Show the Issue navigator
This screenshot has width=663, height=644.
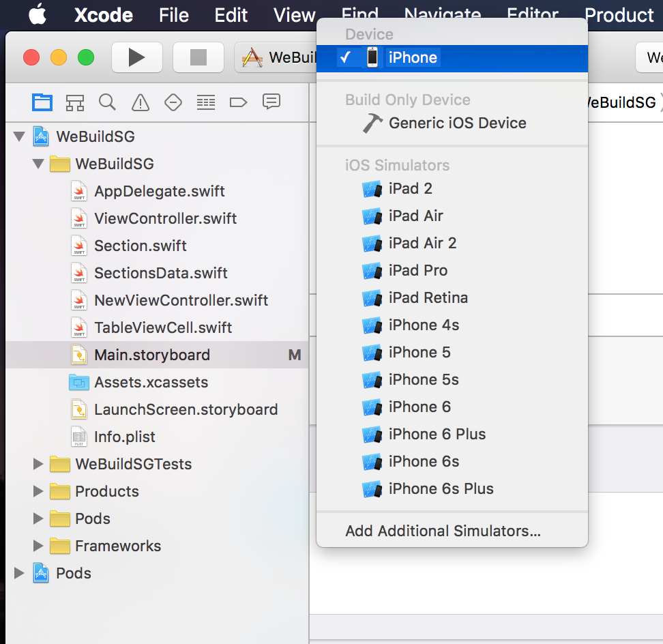tap(141, 102)
